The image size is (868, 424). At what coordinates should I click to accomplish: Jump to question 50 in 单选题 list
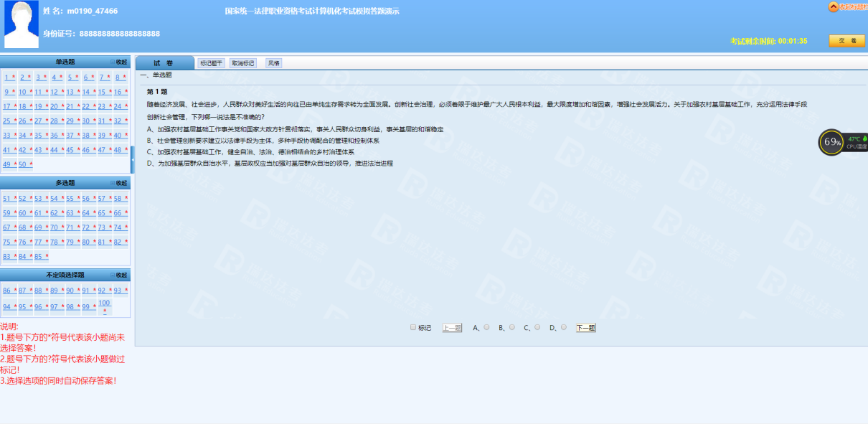[22, 164]
